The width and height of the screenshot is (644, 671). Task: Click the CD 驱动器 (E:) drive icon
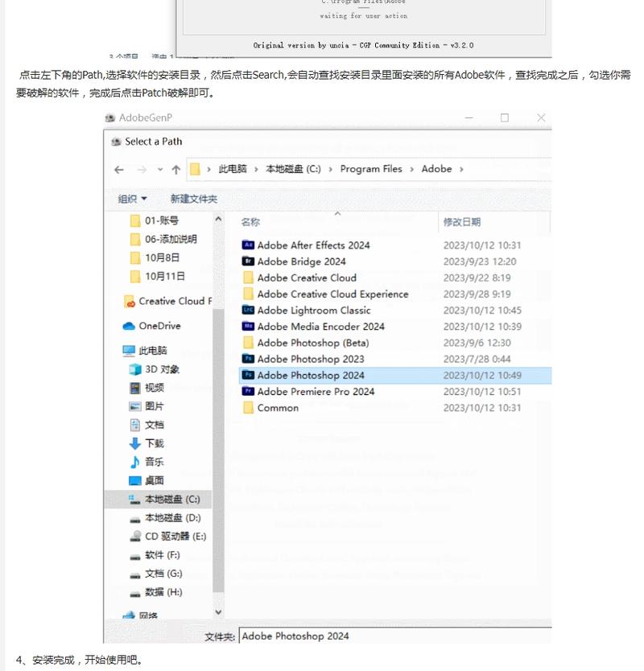point(135,536)
